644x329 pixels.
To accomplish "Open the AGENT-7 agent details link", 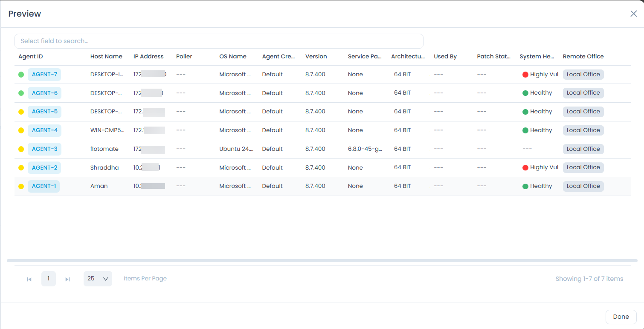I will (x=44, y=74).
